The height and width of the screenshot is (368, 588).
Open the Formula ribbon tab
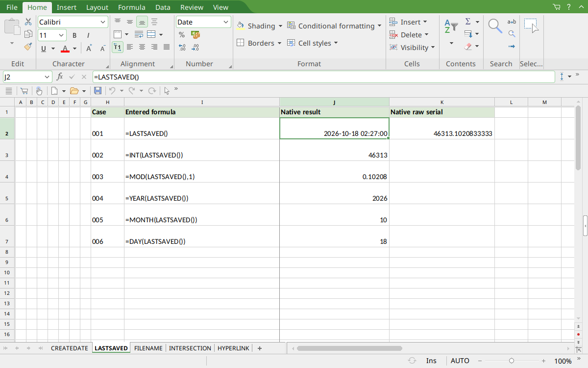(132, 7)
